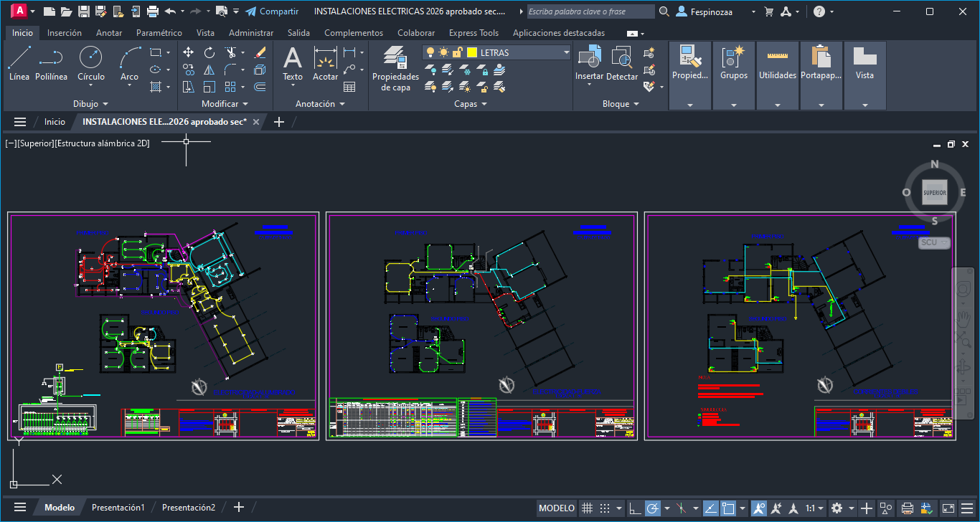Viewport: 980px width, 522px height.
Task: Open the Grupos panel button
Action: (x=734, y=75)
